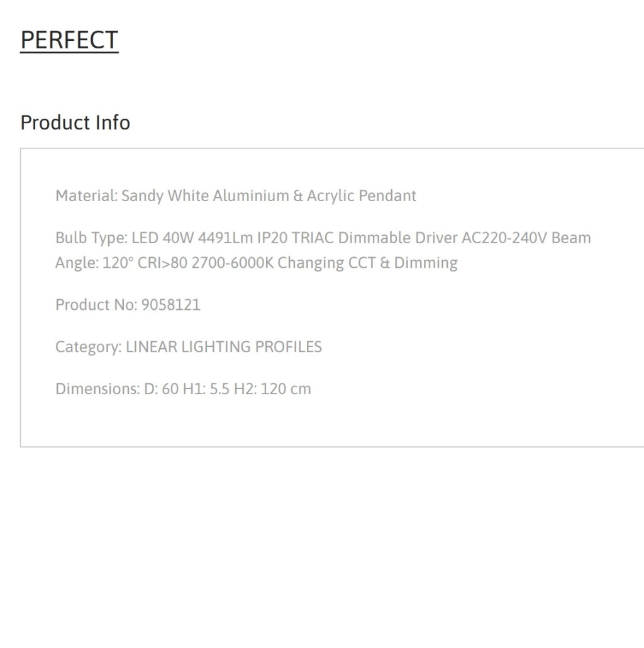Screen dimensions: 644x648
Task: Select the Material label text
Action: 86,195
